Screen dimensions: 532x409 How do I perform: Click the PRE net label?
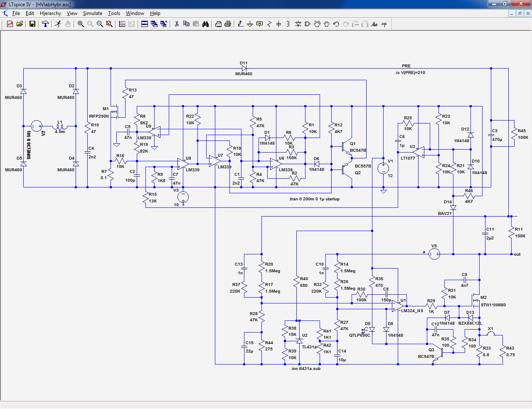[406, 66]
